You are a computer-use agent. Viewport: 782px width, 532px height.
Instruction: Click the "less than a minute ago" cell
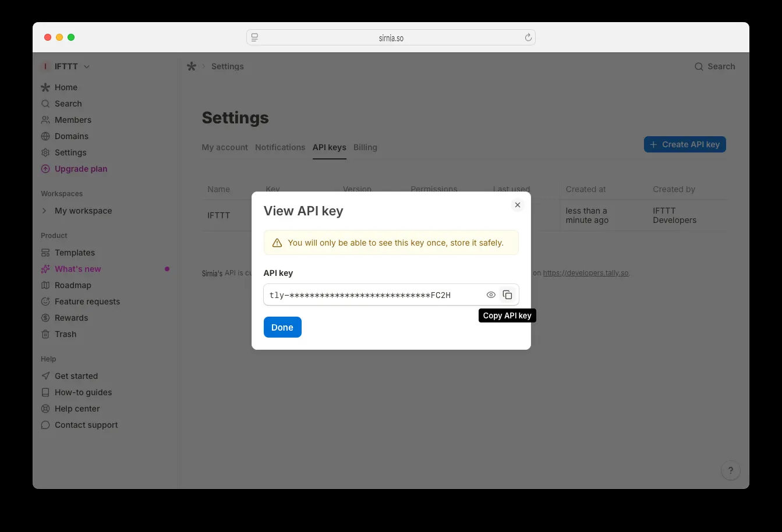pyautogui.click(x=587, y=215)
